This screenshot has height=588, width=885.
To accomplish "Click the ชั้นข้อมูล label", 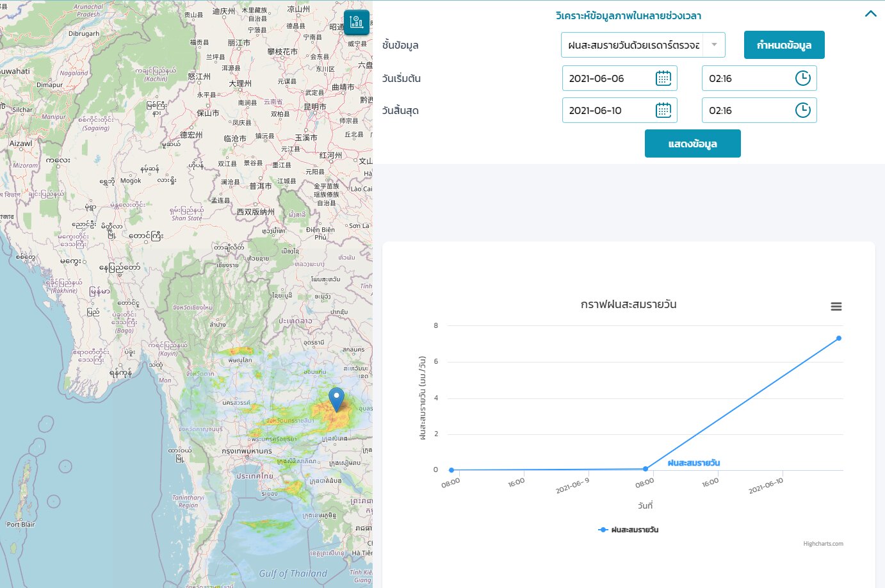I will [400, 45].
